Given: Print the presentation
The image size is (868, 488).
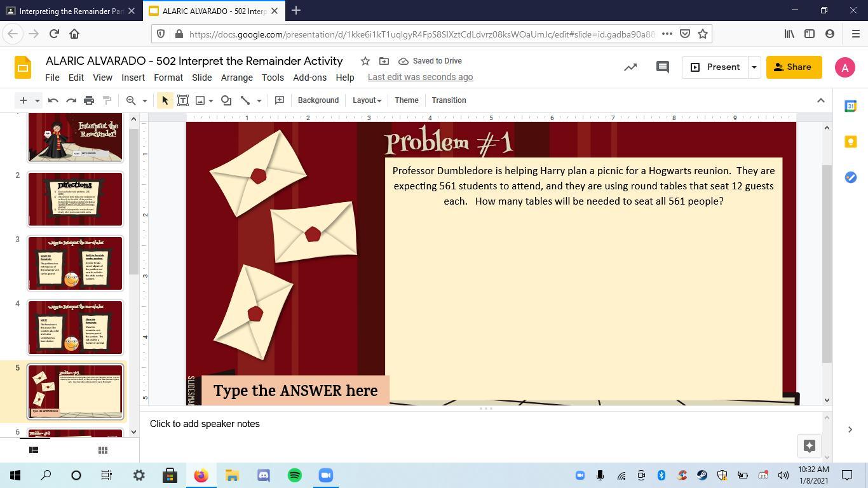Looking at the screenshot, I should point(89,100).
